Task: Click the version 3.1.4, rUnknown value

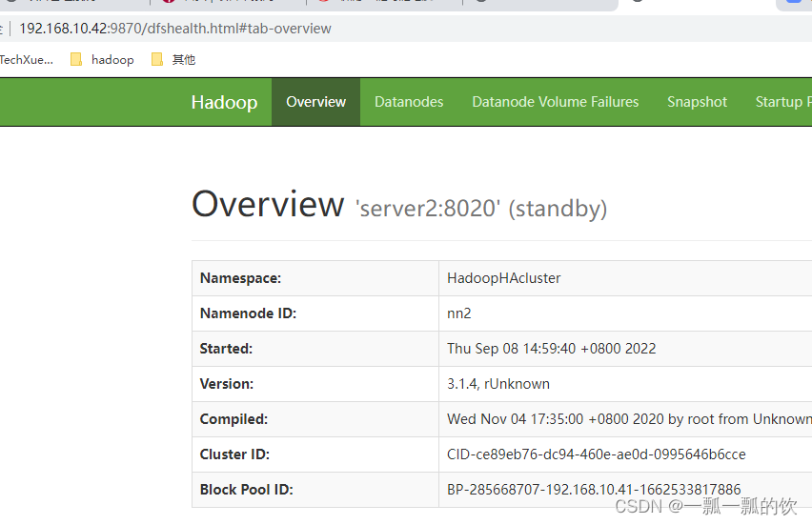Action: (498, 384)
